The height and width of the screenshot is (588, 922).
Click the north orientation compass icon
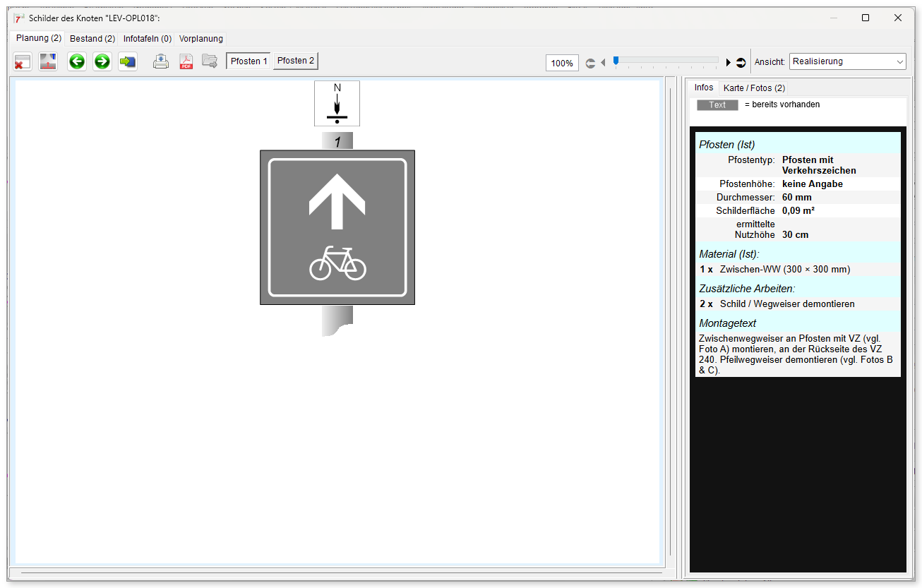337,103
